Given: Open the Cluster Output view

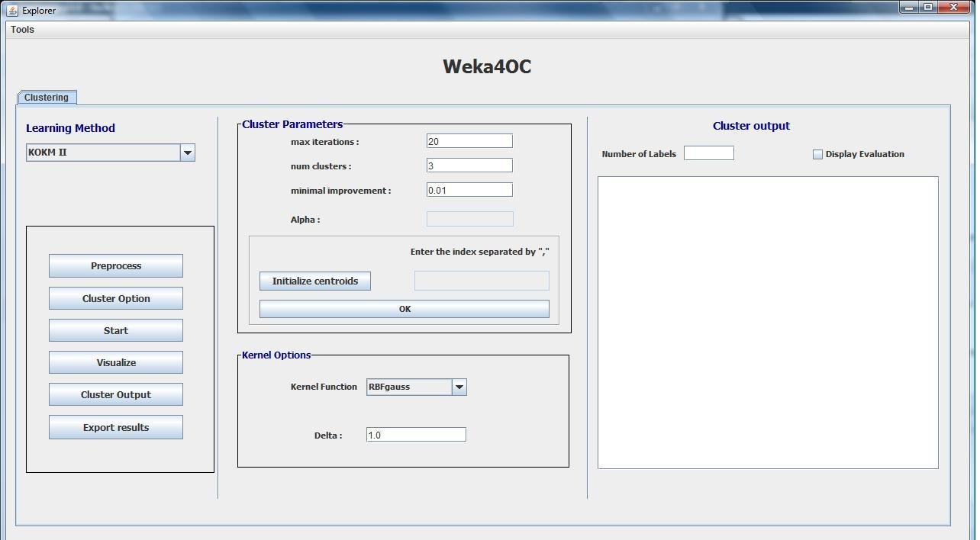Looking at the screenshot, I should point(115,394).
